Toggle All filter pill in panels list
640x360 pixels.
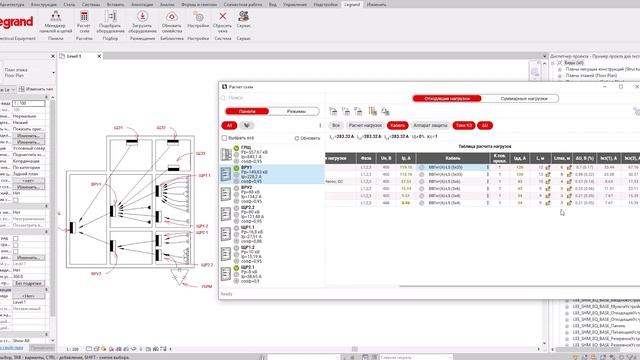229,125
